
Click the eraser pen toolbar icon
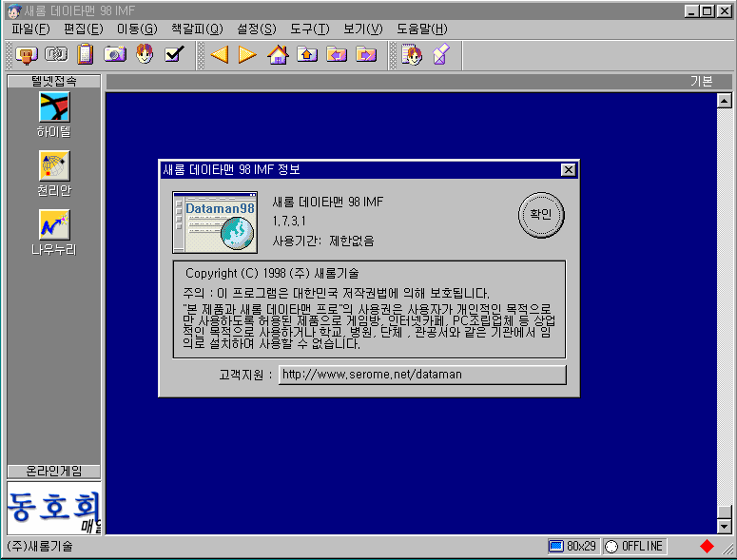coord(441,54)
